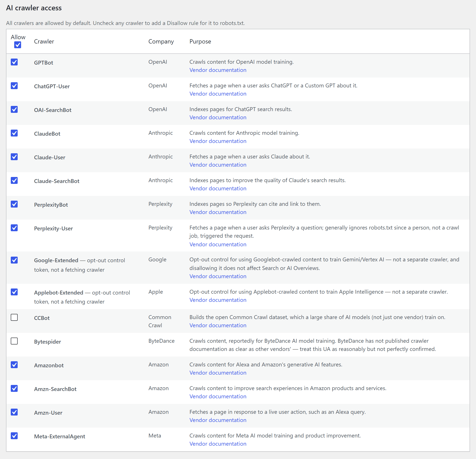The image size is (476, 459).
Task: Click the OAI-SearchBot crawler name
Action: point(53,110)
